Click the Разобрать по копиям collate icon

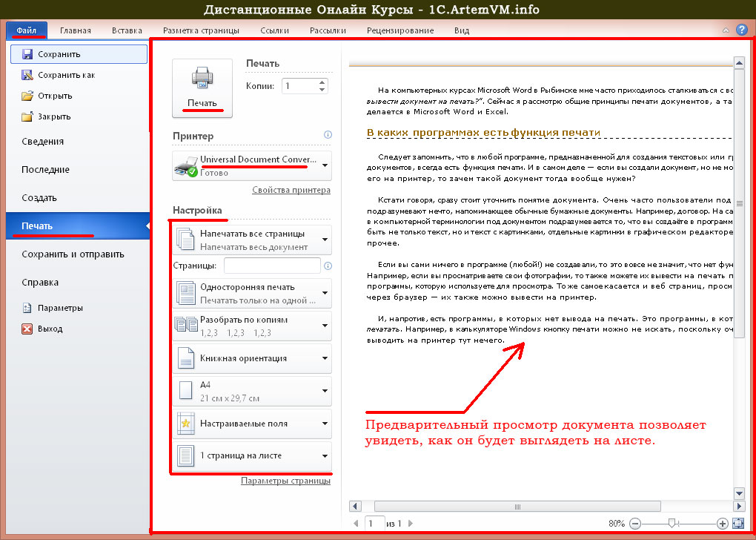pyautogui.click(x=186, y=325)
